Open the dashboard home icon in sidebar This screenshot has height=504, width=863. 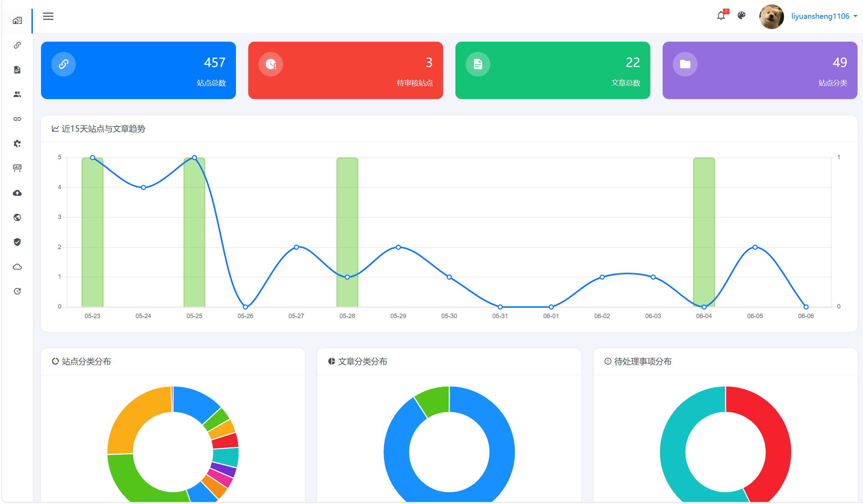coord(17,21)
